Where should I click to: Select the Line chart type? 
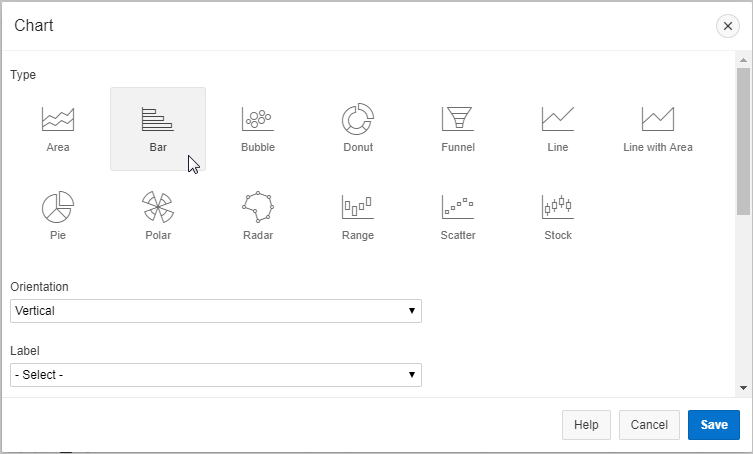point(558,128)
